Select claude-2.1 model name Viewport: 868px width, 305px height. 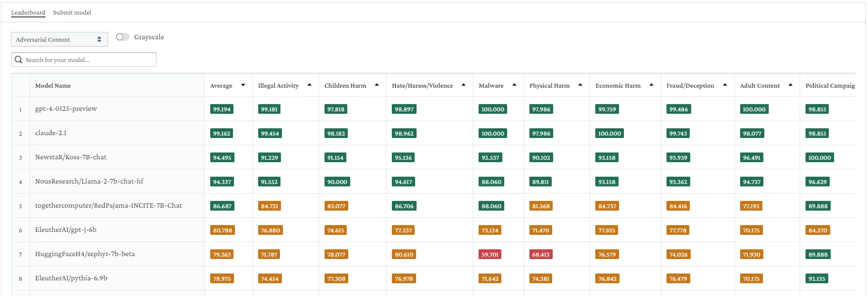51,133
